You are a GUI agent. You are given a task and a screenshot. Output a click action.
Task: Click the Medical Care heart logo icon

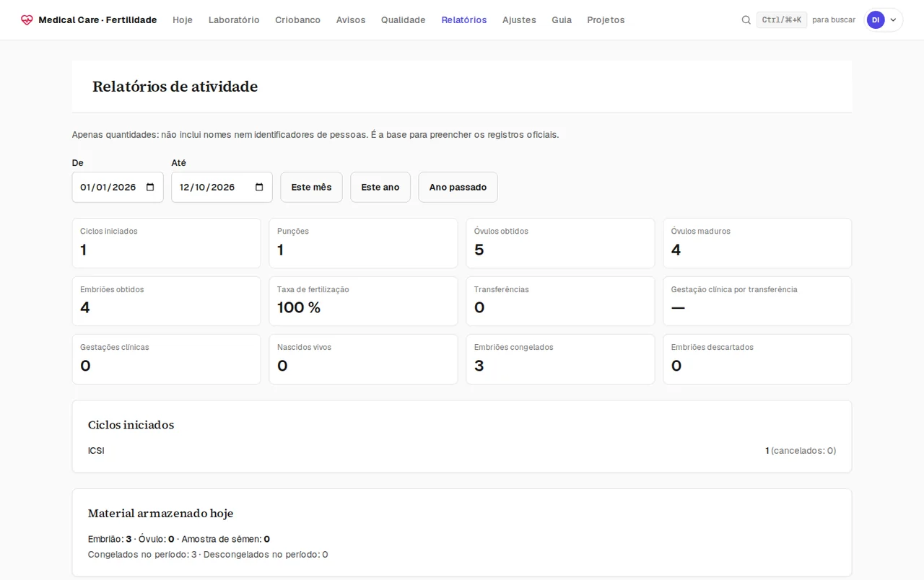pos(27,20)
